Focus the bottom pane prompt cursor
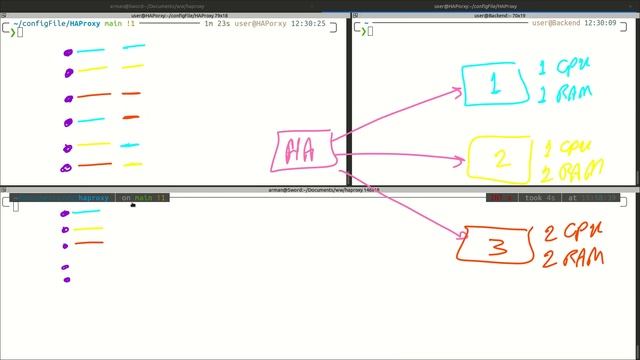The image size is (640, 360). 16,207
